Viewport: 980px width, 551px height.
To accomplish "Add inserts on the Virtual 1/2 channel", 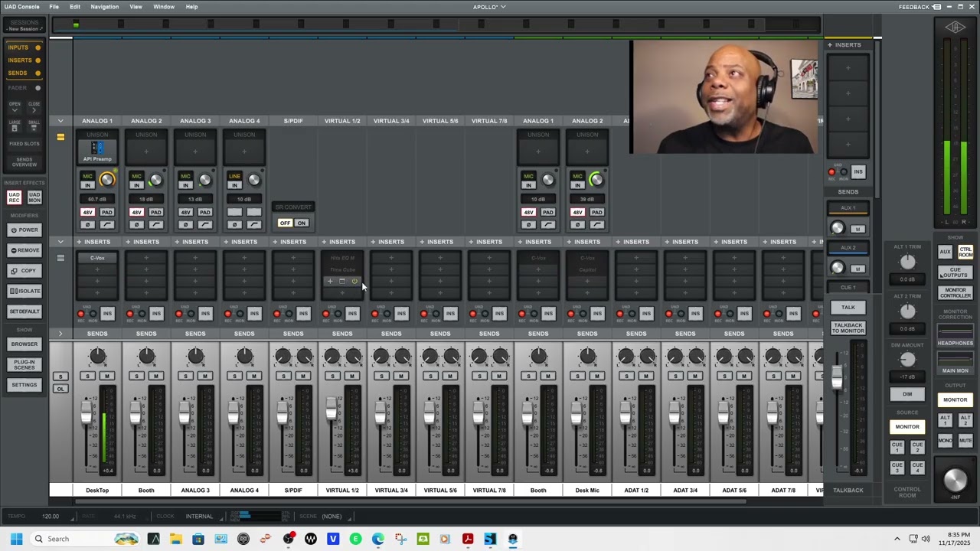I will coord(342,242).
